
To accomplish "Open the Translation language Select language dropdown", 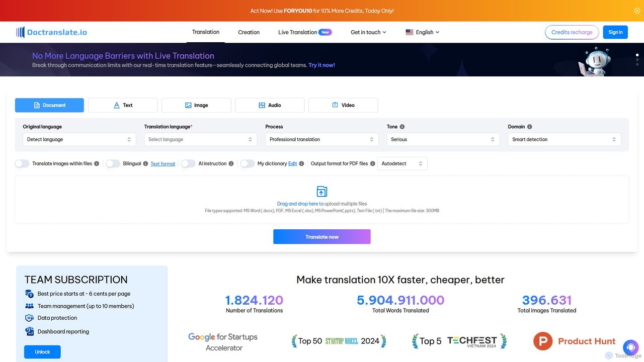I will (201, 139).
